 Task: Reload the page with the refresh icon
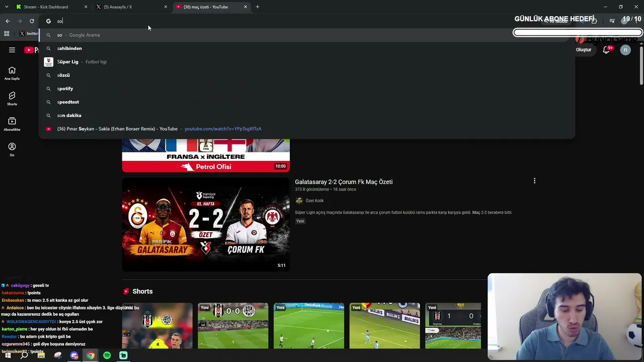(x=32, y=21)
